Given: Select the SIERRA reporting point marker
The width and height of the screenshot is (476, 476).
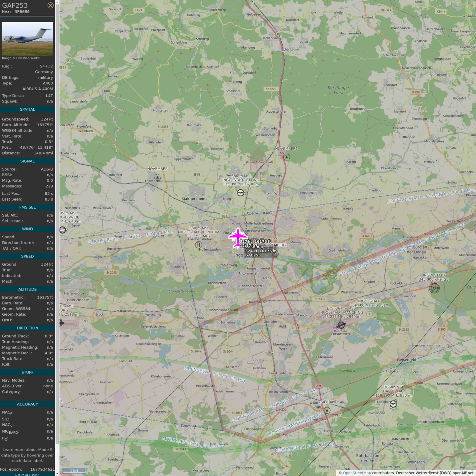Looking at the screenshot, I should [327, 410].
